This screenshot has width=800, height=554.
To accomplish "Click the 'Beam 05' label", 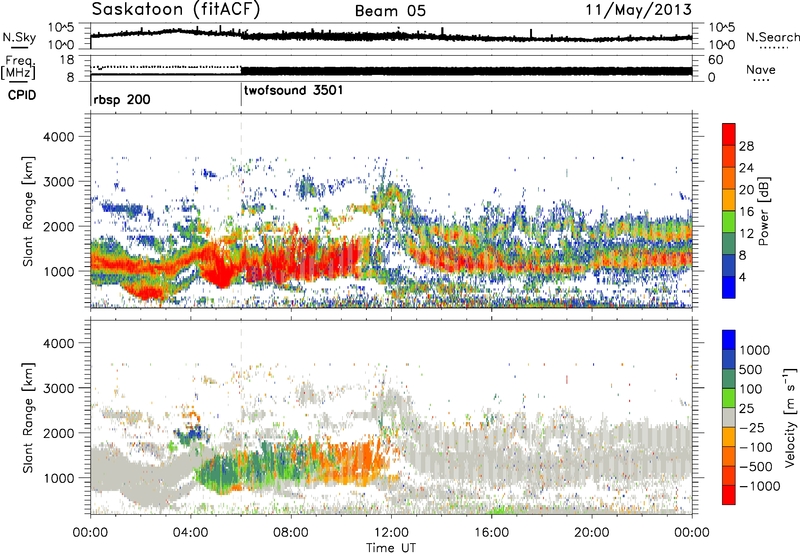I will click(390, 11).
